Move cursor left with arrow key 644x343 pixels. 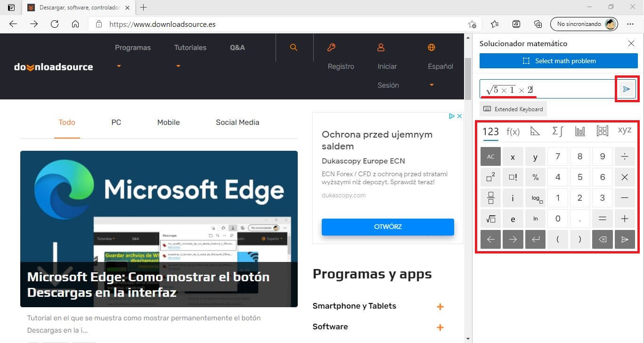tap(490, 239)
